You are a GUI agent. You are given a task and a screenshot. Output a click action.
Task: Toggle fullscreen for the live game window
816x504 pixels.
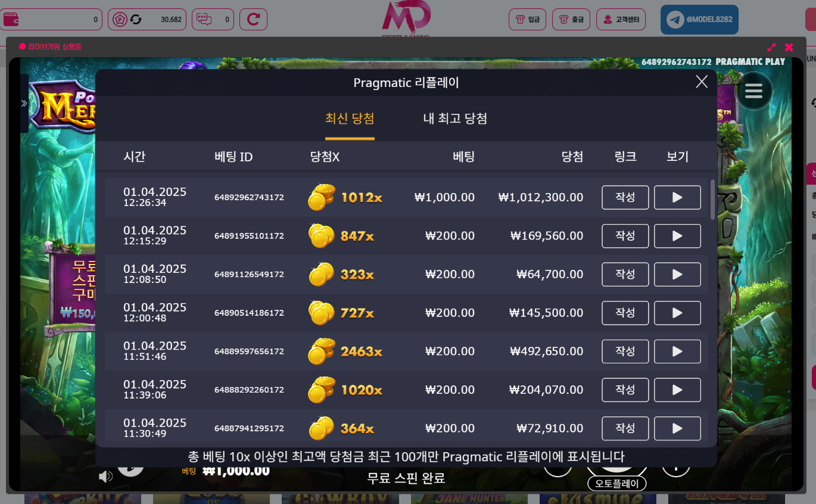pos(771,47)
